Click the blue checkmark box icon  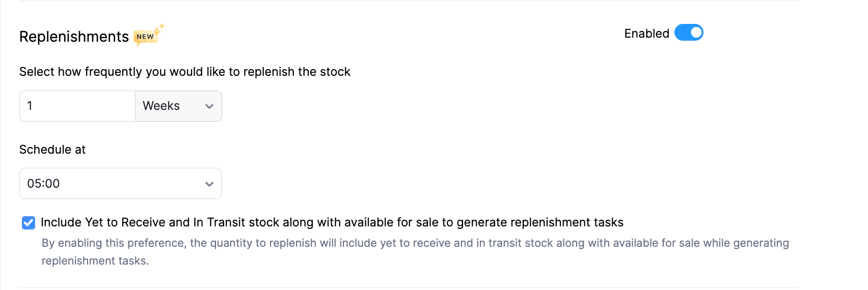point(29,223)
